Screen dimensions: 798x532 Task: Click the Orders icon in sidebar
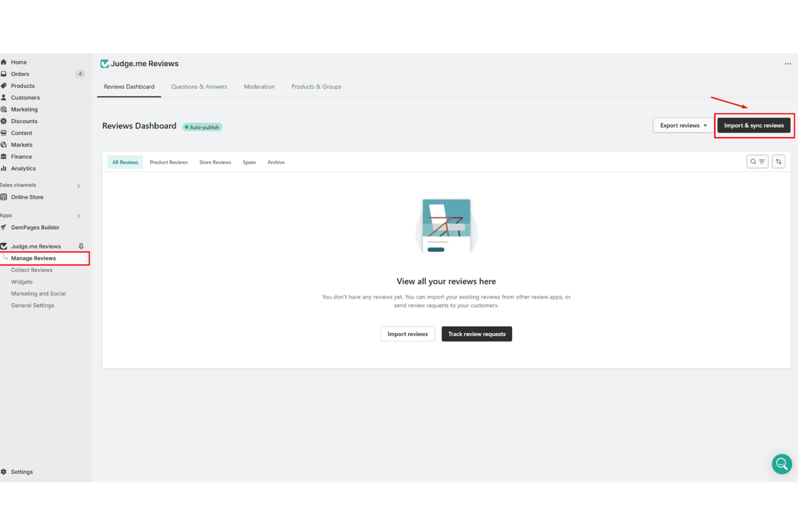click(4, 74)
